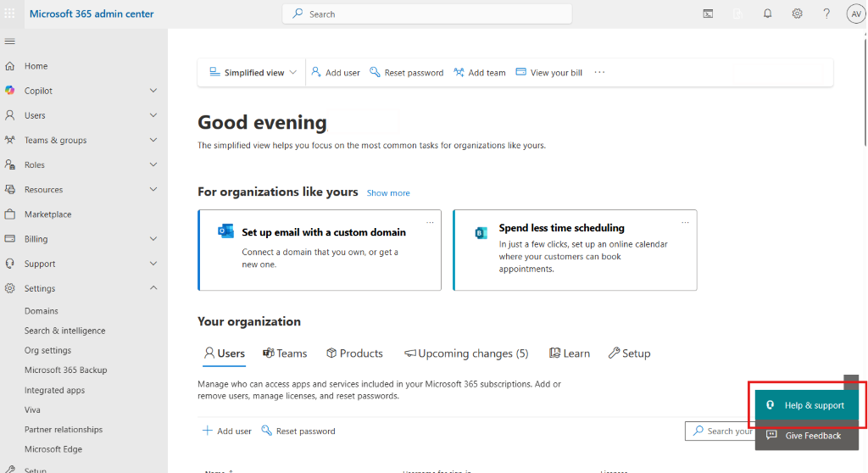868x473 pixels.
Task: Click the Setup wrench icon in sidebar
Action: pyautogui.click(x=10, y=469)
